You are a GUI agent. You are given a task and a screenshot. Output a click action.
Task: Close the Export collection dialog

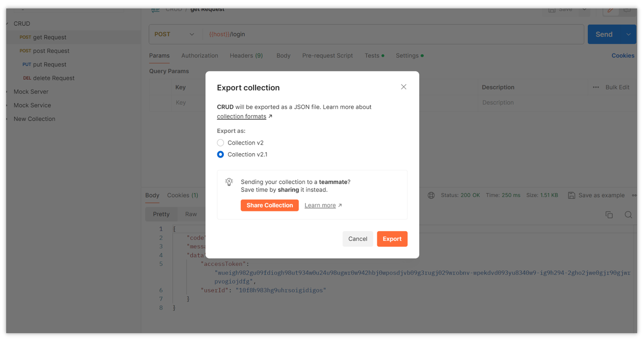tap(404, 87)
